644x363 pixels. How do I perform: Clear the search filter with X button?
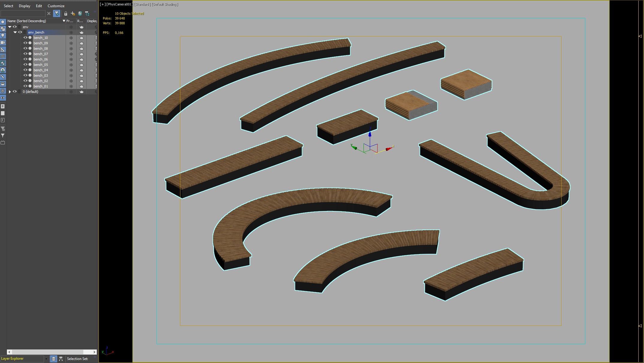(49, 13)
